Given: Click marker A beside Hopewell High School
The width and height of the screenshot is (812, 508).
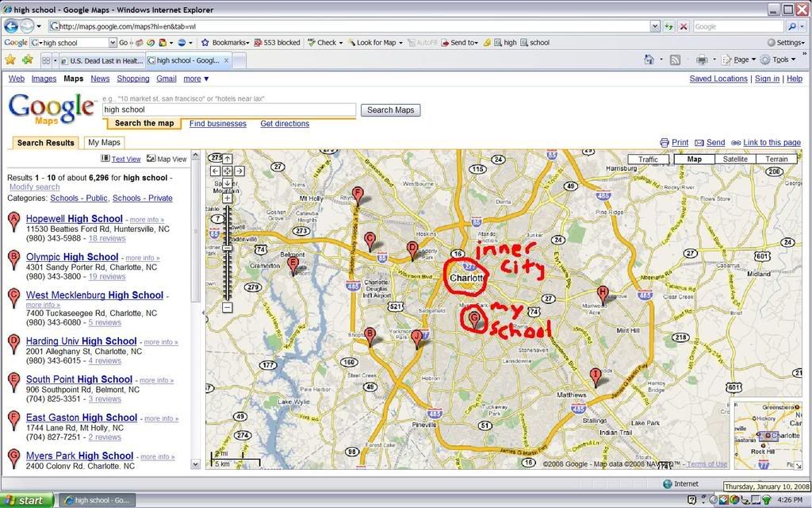Looking at the screenshot, I should click(13, 221).
